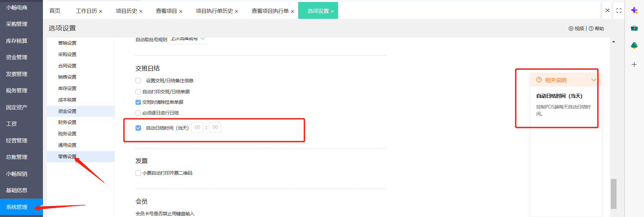
Task: Close the 工作日历 tab with its x icon
Action: point(101,11)
